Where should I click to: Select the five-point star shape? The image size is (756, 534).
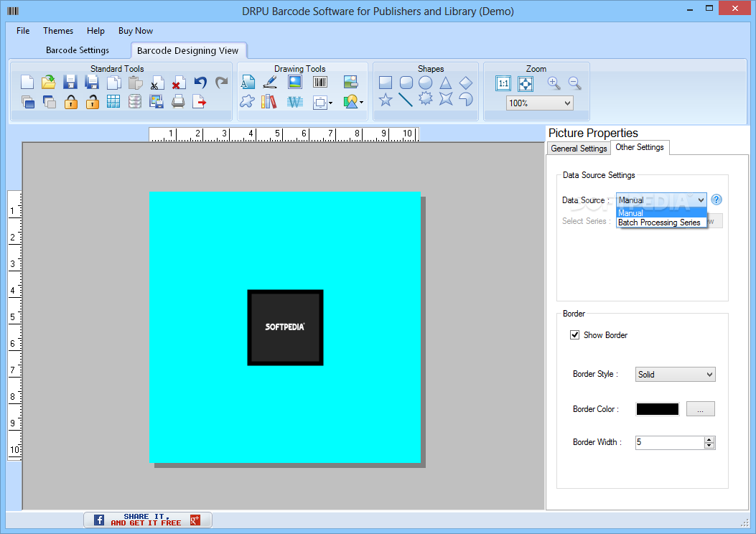pos(386,100)
